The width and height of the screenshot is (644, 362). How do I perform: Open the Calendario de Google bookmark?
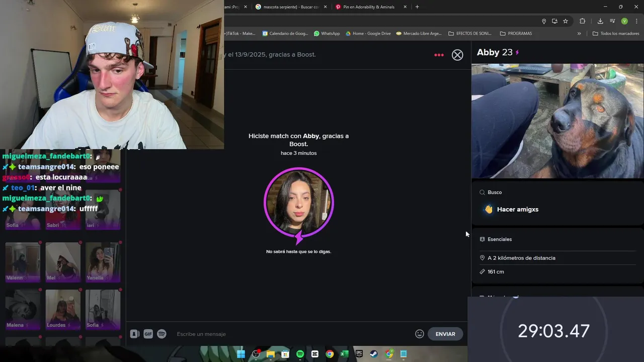point(285,34)
